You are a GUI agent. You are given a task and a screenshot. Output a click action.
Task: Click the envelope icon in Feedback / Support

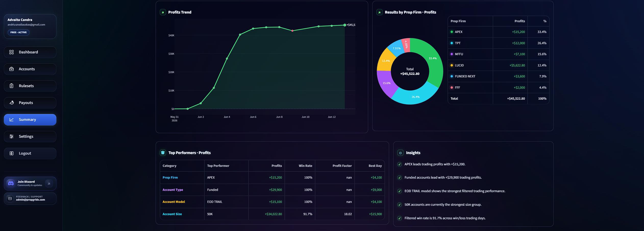point(10,199)
